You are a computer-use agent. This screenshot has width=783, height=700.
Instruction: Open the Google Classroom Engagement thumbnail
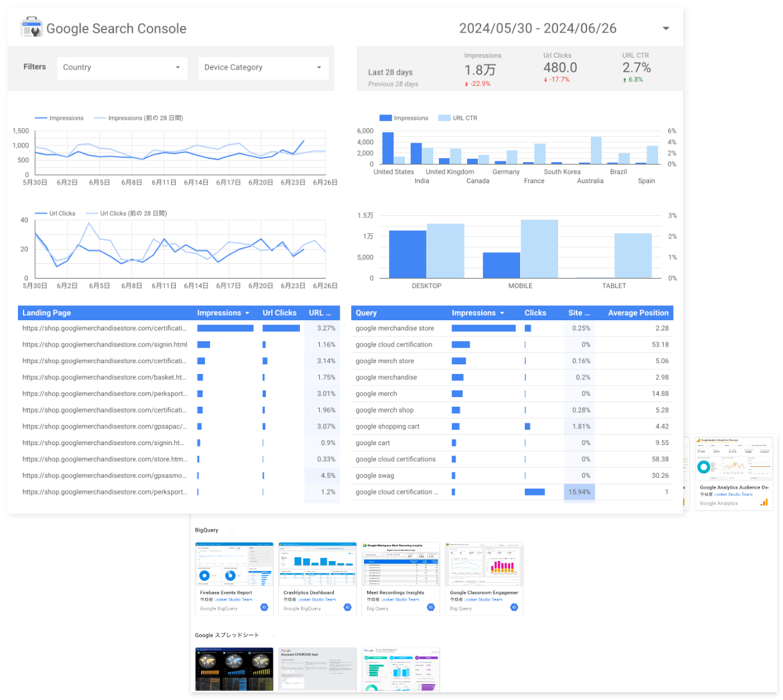pos(484,564)
